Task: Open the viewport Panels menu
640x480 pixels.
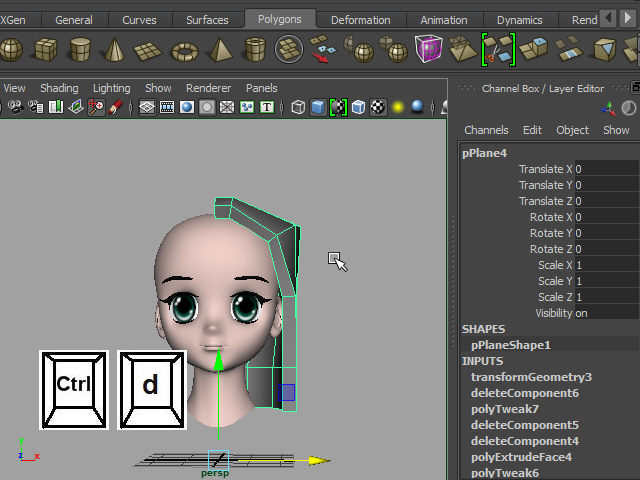Action: coord(262,88)
